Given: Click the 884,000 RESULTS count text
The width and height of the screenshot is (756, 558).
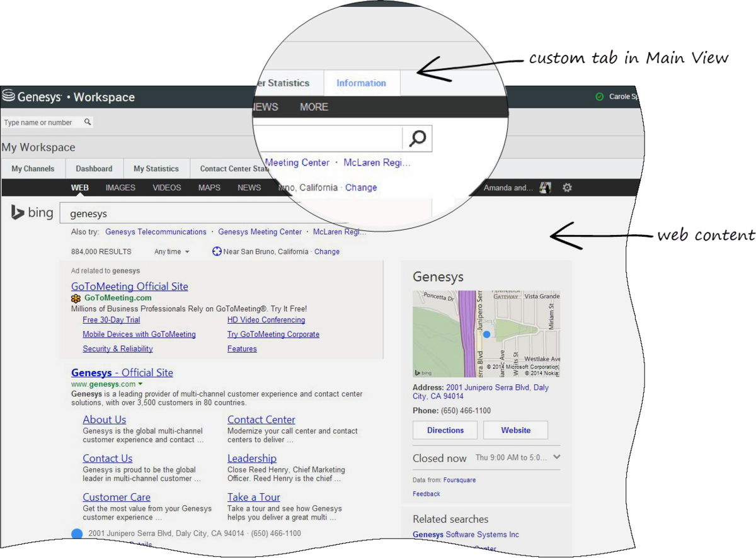Looking at the screenshot, I should [x=101, y=252].
